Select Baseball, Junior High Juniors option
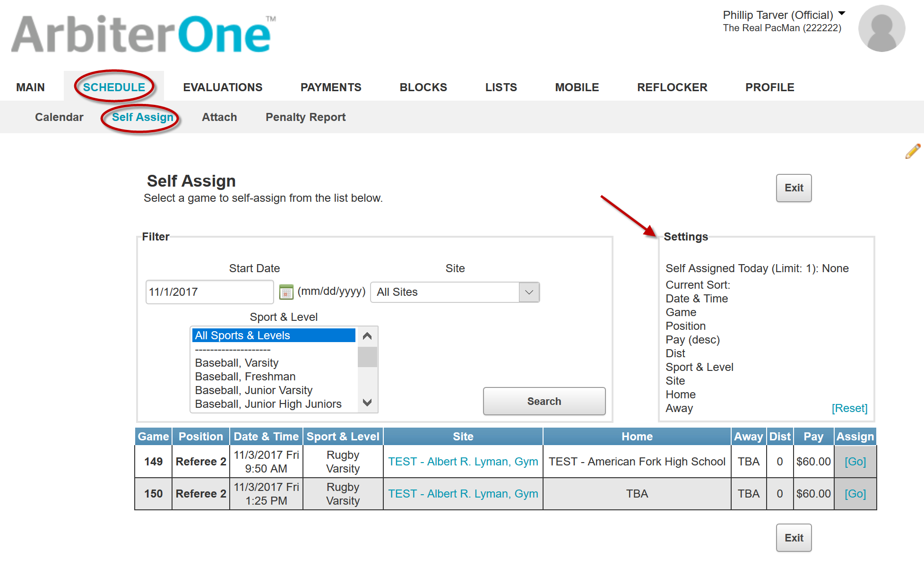 point(274,404)
